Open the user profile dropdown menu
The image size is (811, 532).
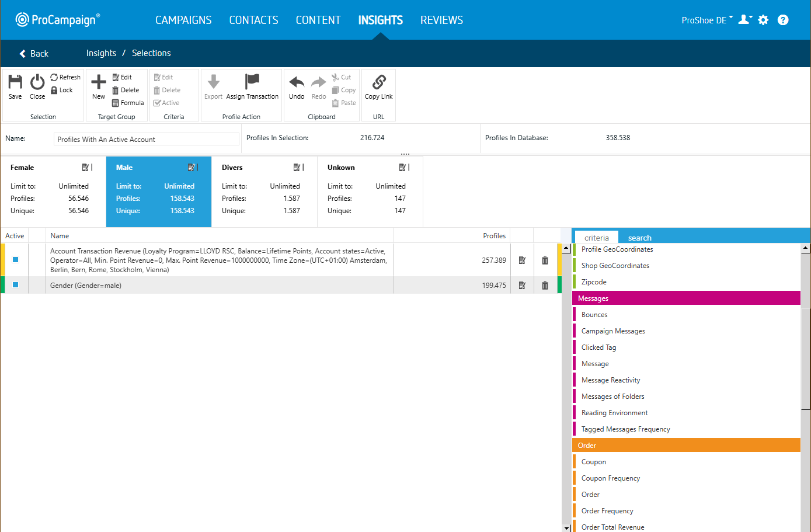coord(745,20)
